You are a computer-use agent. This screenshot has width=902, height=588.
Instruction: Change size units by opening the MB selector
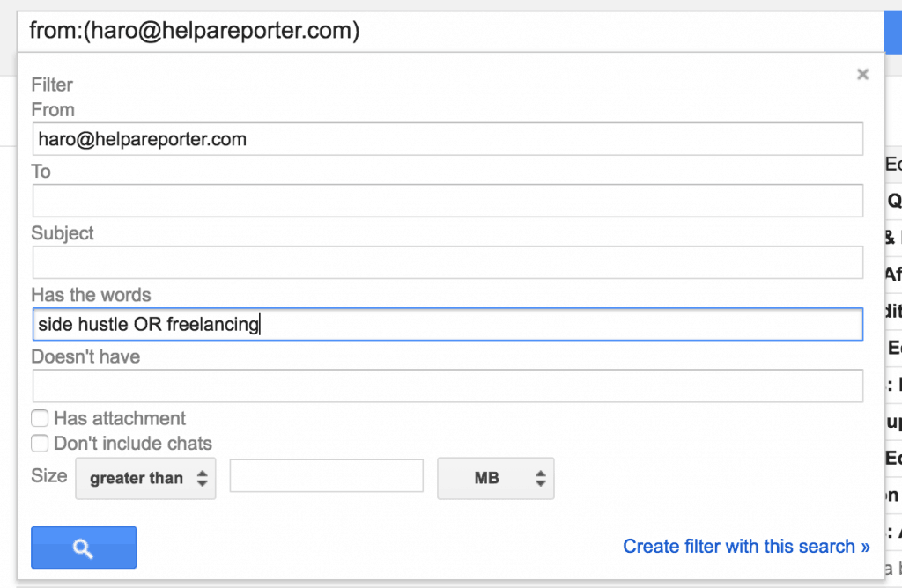point(495,478)
